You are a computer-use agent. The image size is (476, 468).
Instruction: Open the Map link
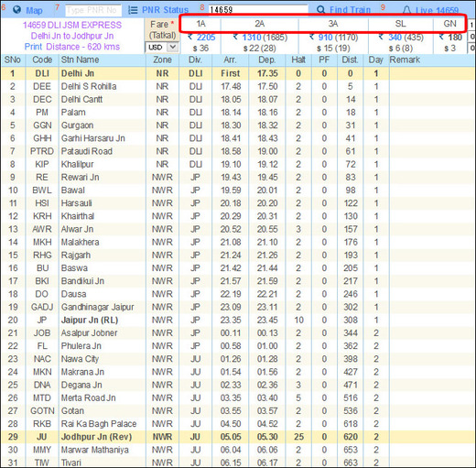click(34, 11)
